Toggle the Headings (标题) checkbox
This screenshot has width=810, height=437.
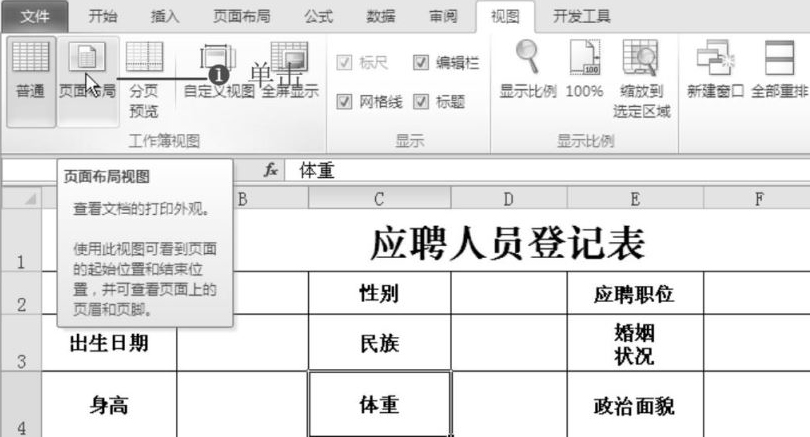coord(420,101)
